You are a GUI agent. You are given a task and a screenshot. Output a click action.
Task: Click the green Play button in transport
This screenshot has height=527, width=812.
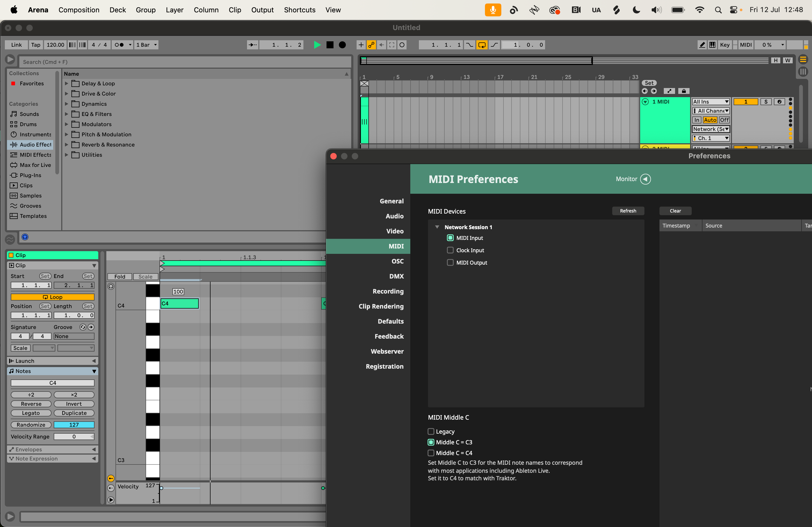click(317, 45)
